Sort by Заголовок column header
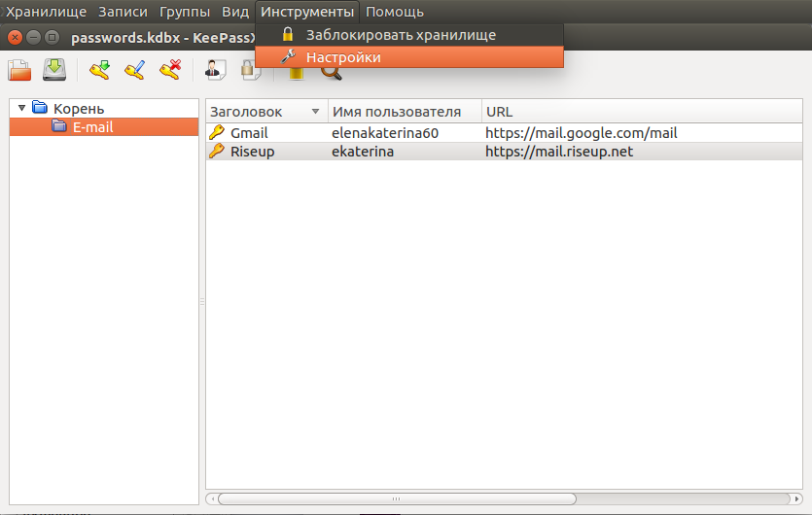The image size is (812, 515). click(x=266, y=112)
